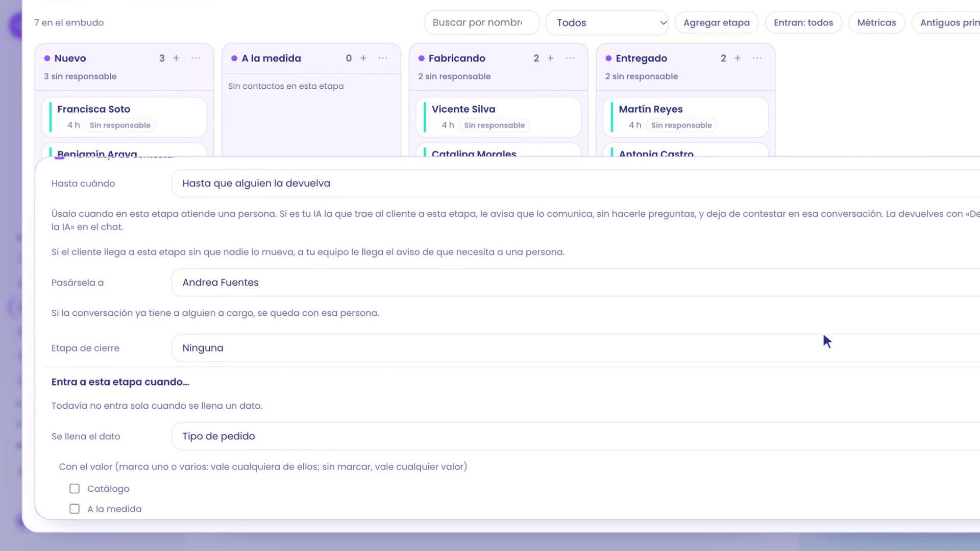980x551 pixels.
Task: Click '2 sin responsable' under Entregado
Action: [642, 77]
